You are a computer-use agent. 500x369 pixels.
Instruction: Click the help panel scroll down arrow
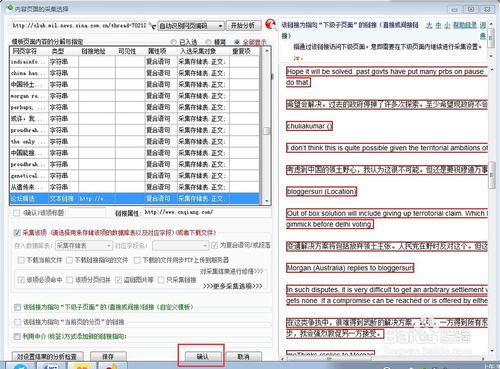coord(492,57)
